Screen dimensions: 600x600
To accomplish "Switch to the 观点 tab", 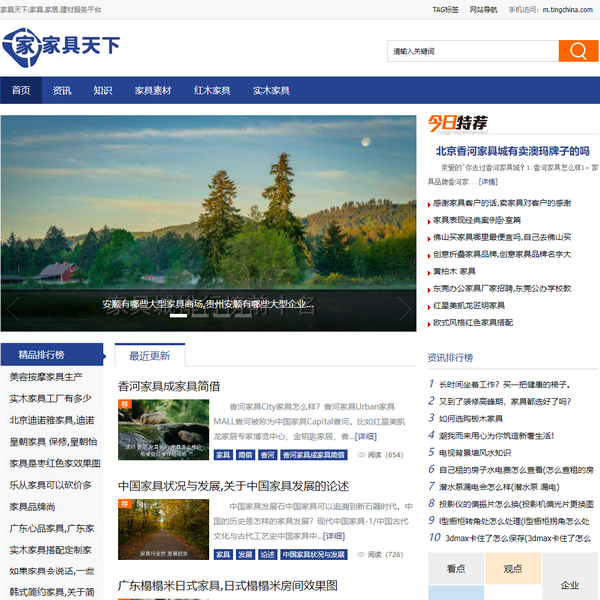I will click(x=513, y=569).
